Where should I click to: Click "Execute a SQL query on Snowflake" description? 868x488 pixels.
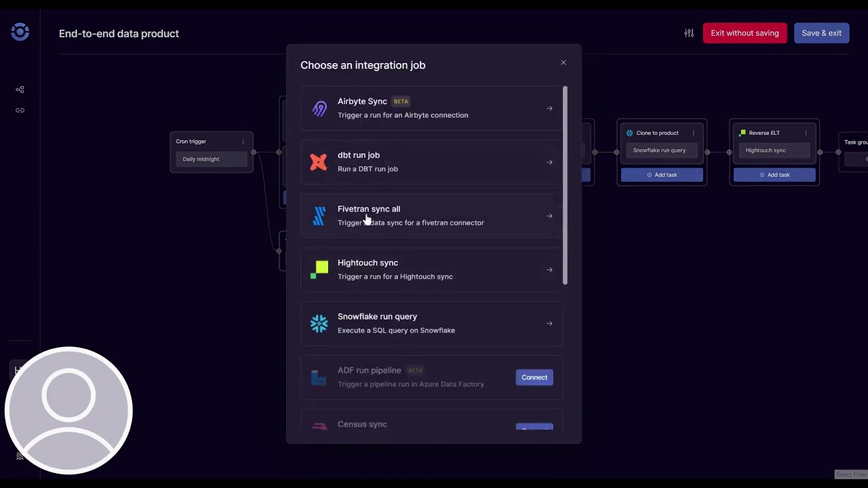396,330
